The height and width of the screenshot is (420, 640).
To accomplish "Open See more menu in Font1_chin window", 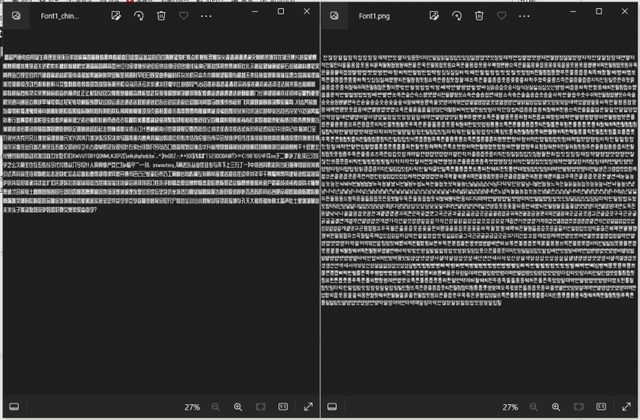I will click(206, 16).
